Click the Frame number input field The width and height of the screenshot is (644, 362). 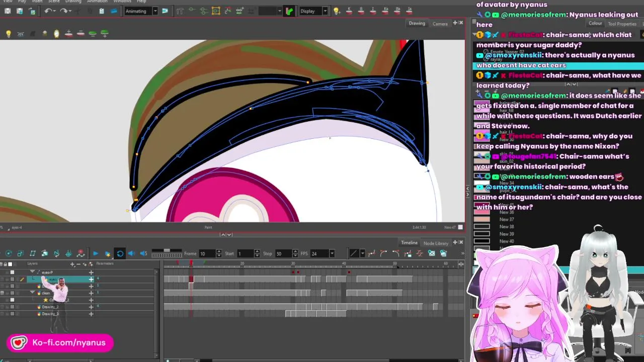(208, 253)
